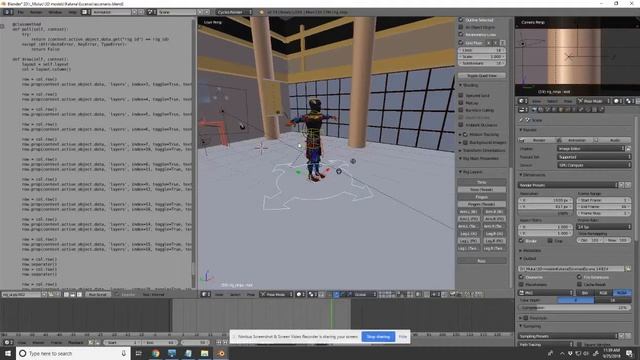Open the Pose menu in the main 3D viewport header
The height and width of the screenshot is (360, 640).
pyautogui.click(x=251, y=294)
